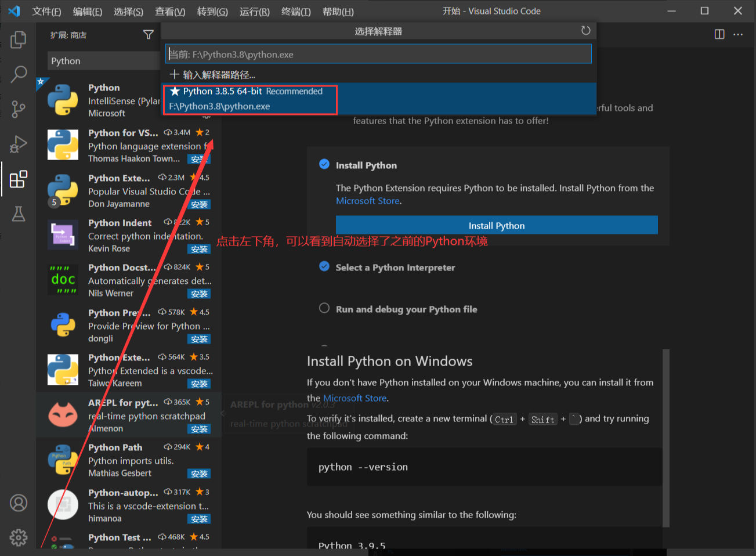Viewport: 756px width, 556px height.
Task: Click the walkthrough vertical scrollbar
Action: (x=666, y=438)
